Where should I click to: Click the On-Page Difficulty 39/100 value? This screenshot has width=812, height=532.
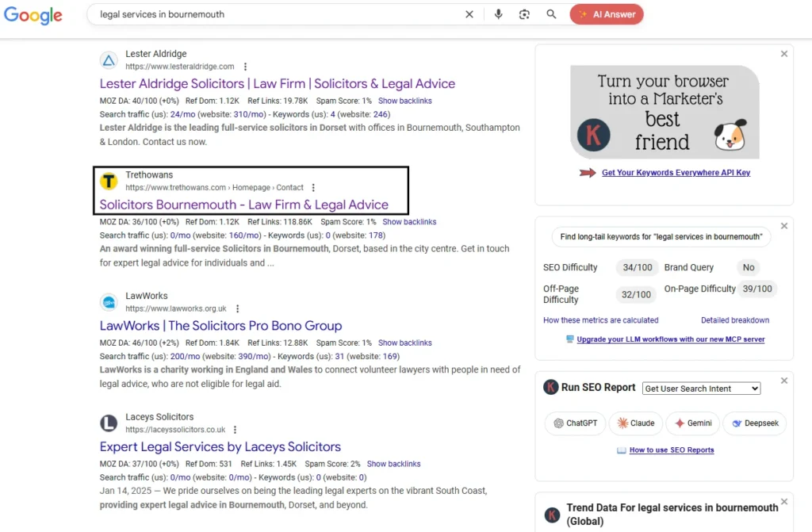coord(757,289)
